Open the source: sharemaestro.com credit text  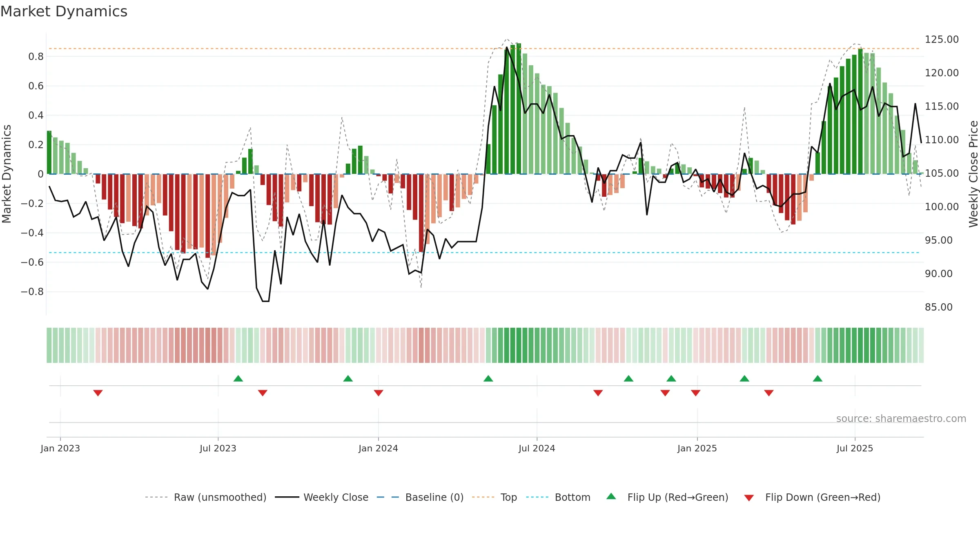pos(901,418)
